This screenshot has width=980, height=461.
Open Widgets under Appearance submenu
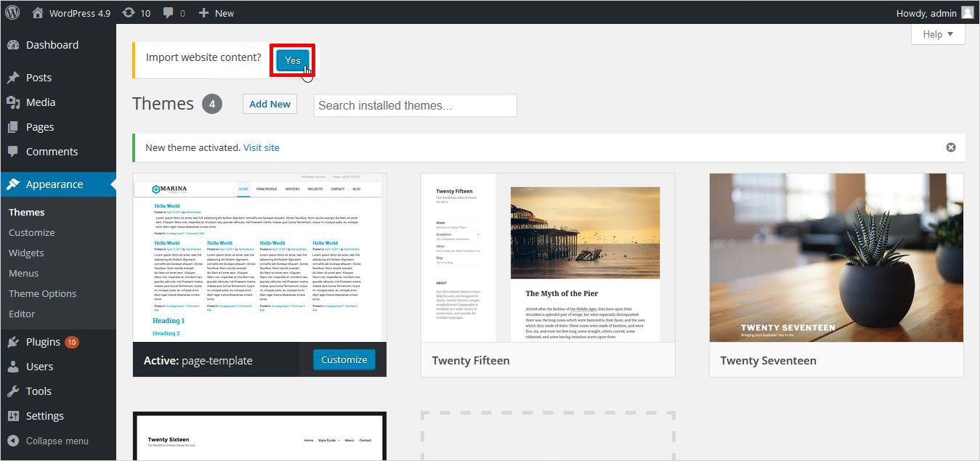[26, 253]
